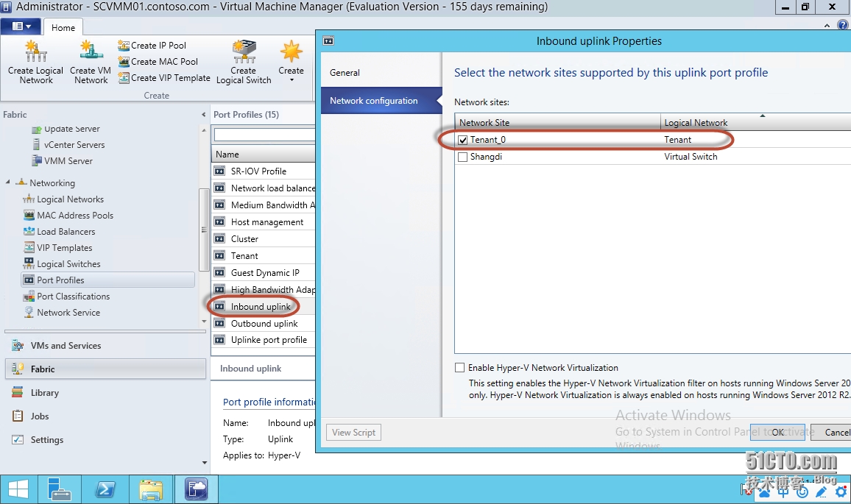Image resolution: width=851 pixels, height=504 pixels.
Task: Select the Guest Dynamic IP row
Action: 264,273
